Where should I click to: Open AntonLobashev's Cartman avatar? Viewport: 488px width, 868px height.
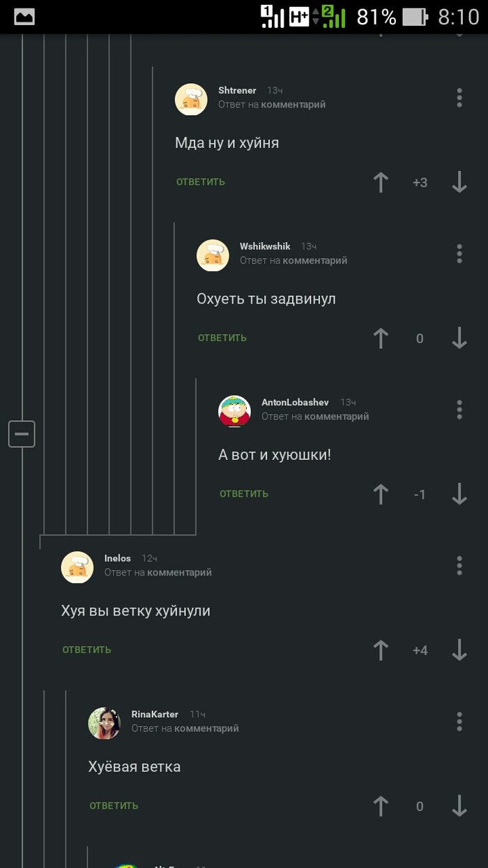coord(234,411)
